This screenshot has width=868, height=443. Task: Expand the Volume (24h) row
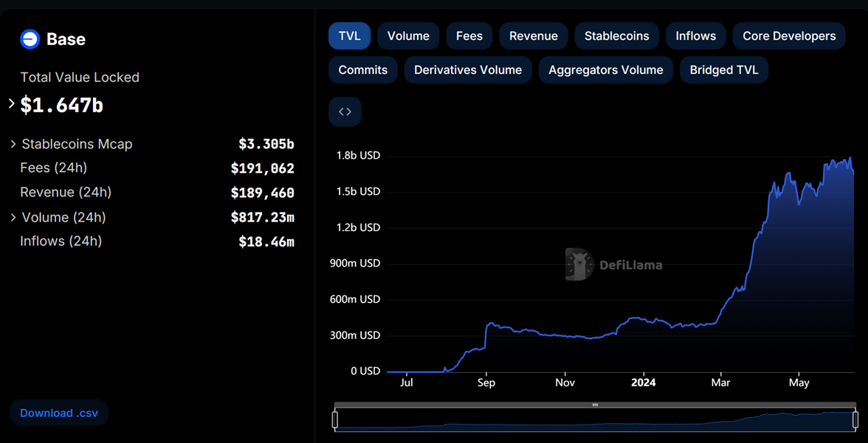point(13,217)
